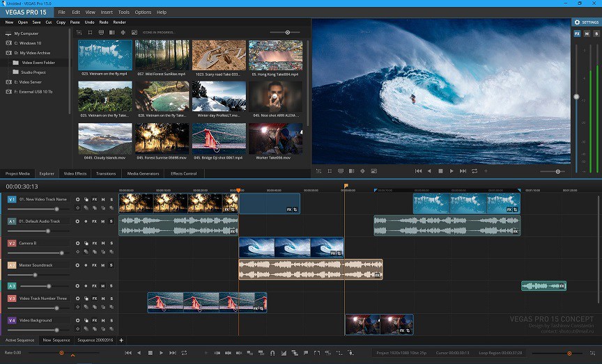Select D: My Video Archive in tree

(x=32, y=53)
